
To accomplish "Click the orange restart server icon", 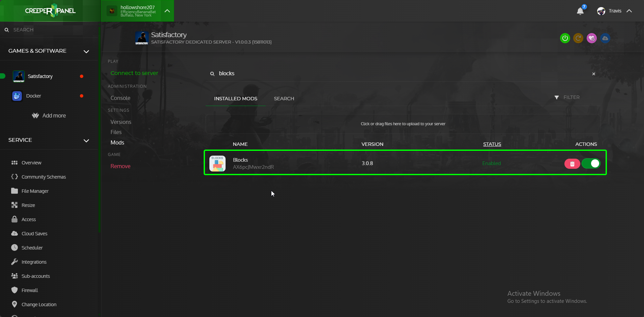I will tap(578, 38).
